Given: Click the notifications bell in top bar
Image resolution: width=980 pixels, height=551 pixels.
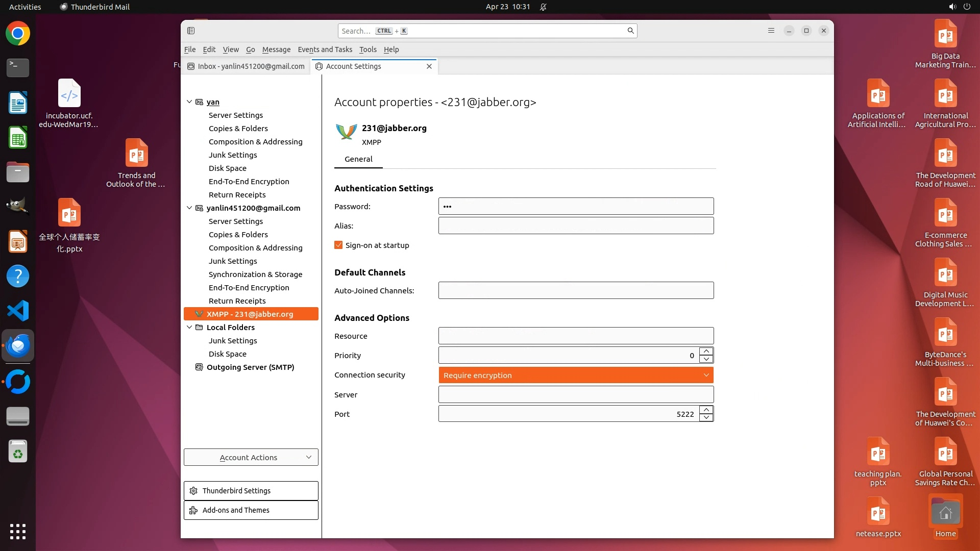Looking at the screenshot, I should [543, 7].
